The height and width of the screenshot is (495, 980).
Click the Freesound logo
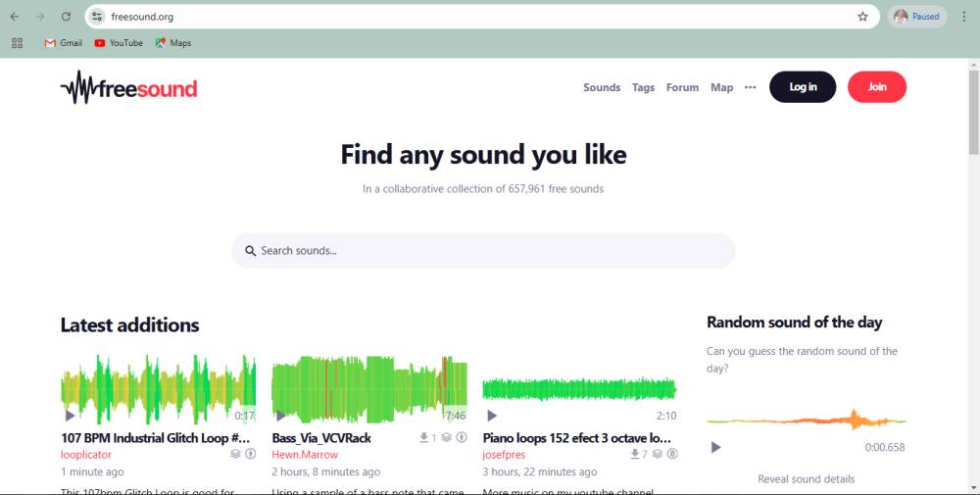pyautogui.click(x=128, y=87)
